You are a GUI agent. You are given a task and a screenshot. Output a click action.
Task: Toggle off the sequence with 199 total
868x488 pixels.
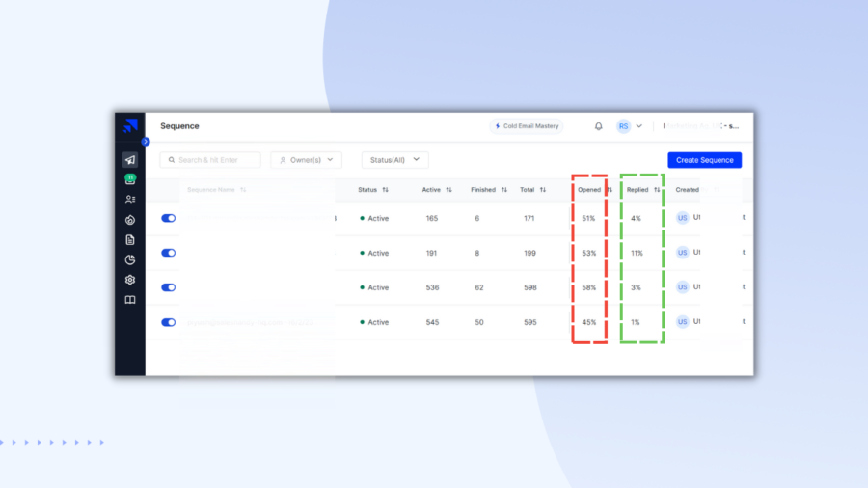coord(169,253)
